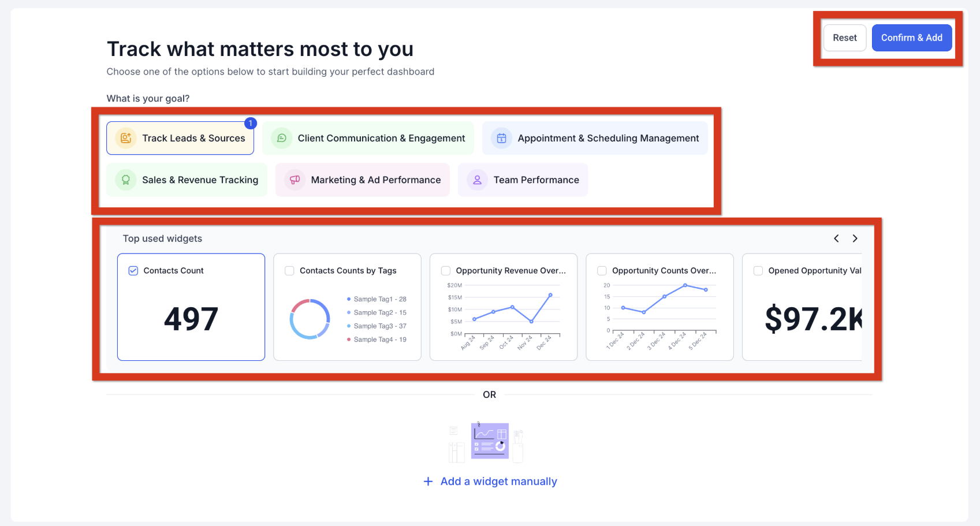Click the plus icon beside Add a widget
The image size is (980, 526).
tap(428, 482)
